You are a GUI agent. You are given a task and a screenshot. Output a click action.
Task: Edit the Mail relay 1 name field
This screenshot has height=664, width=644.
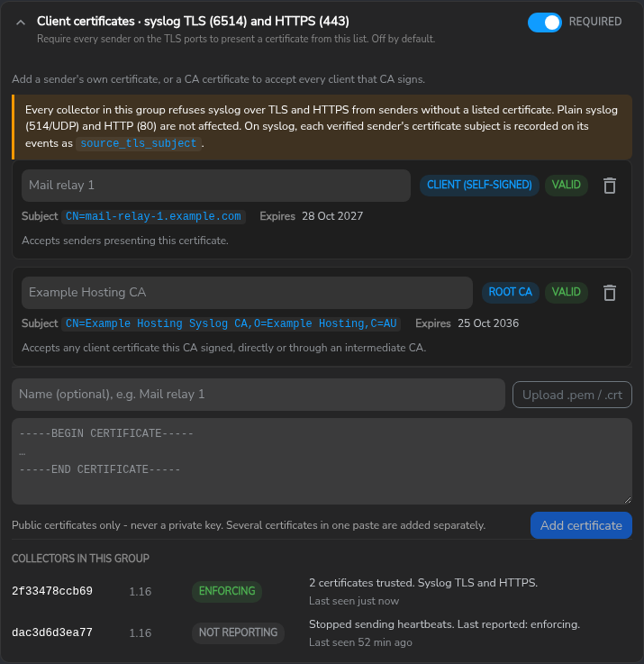click(216, 186)
